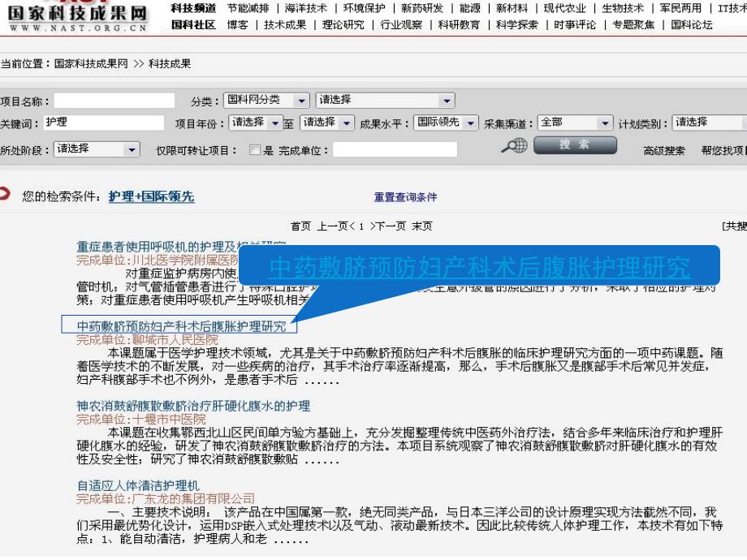Open 高级搜索 advanced search
747x560 pixels.
coord(663,151)
